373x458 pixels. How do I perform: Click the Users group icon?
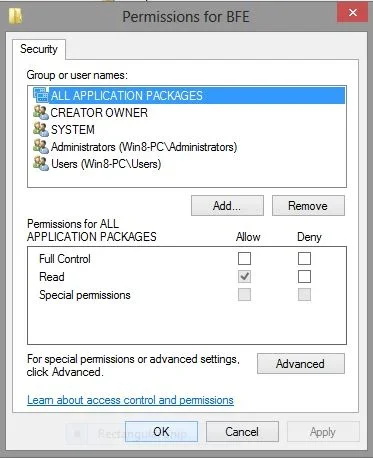point(41,163)
